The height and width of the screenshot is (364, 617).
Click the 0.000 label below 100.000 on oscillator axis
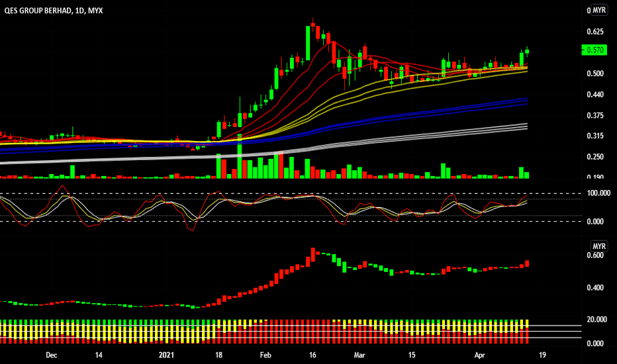point(595,222)
